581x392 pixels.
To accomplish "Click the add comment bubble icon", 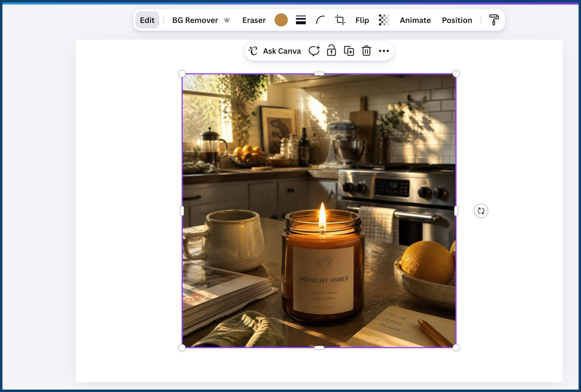I will tap(314, 51).
